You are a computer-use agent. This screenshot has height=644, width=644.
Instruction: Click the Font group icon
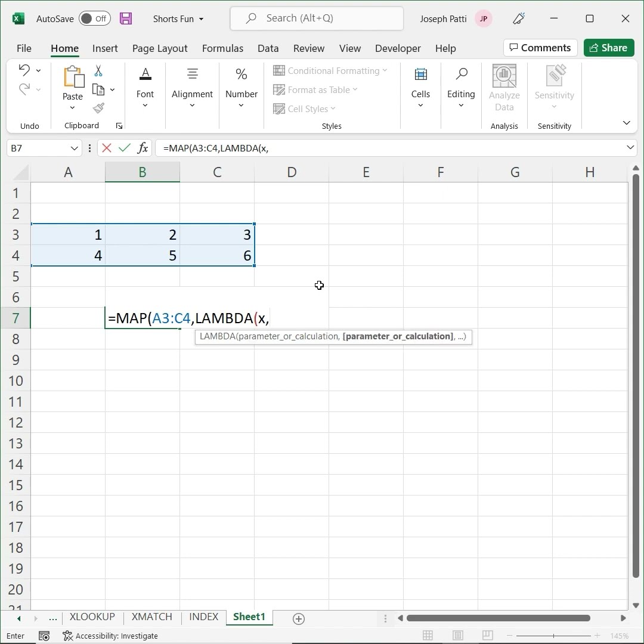point(145,75)
